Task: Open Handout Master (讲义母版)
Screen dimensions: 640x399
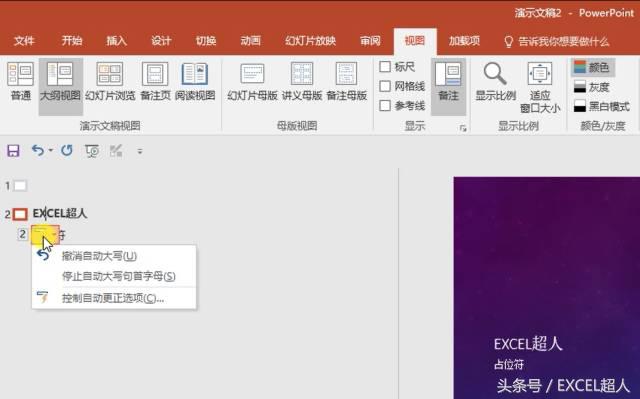Action: click(x=302, y=82)
